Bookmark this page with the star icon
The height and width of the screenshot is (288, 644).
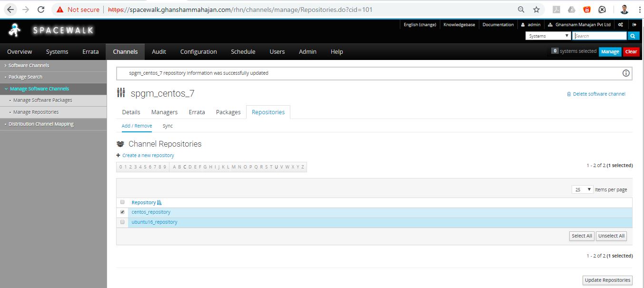[x=536, y=10]
